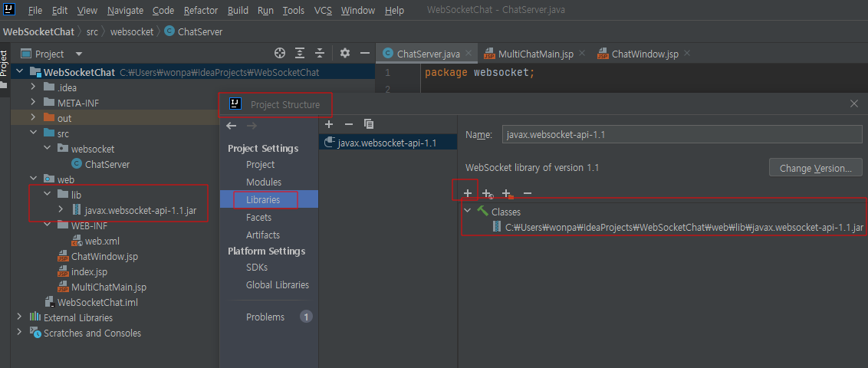The height and width of the screenshot is (368, 868).
Task: Select Facets in Project Settings
Action: pyautogui.click(x=258, y=218)
